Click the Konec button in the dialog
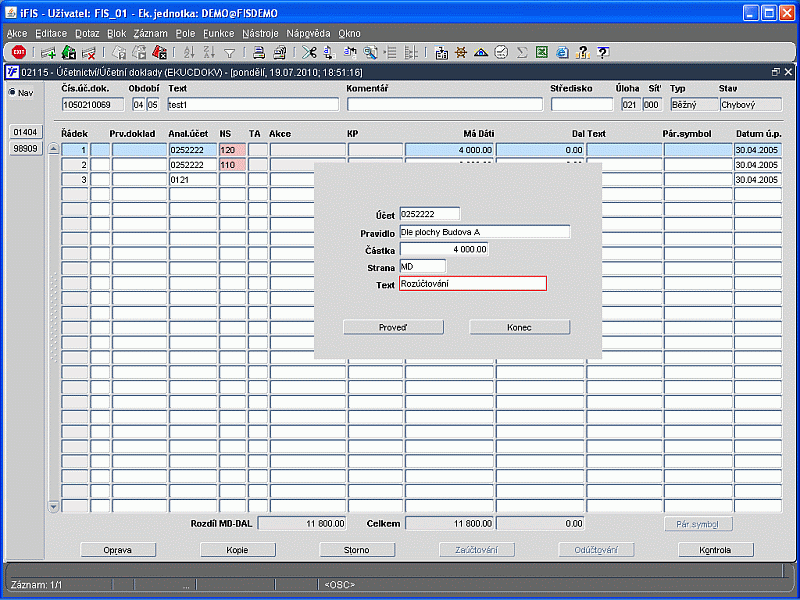This screenshot has width=800, height=600. pyautogui.click(x=519, y=328)
